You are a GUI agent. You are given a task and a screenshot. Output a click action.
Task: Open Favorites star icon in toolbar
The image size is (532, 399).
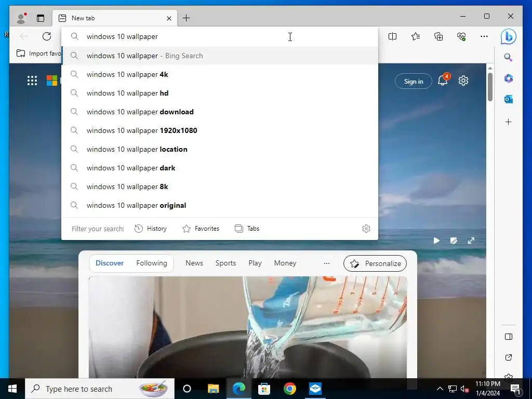415,36
